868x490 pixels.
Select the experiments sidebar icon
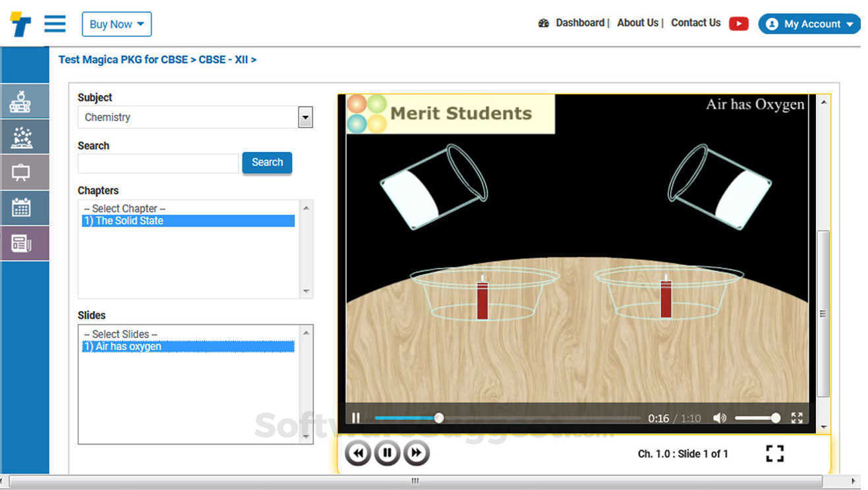tap(24, 136)
